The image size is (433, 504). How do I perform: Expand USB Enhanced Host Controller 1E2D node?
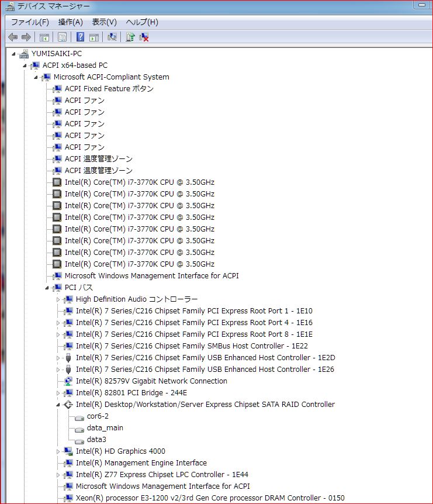[58, 358]
